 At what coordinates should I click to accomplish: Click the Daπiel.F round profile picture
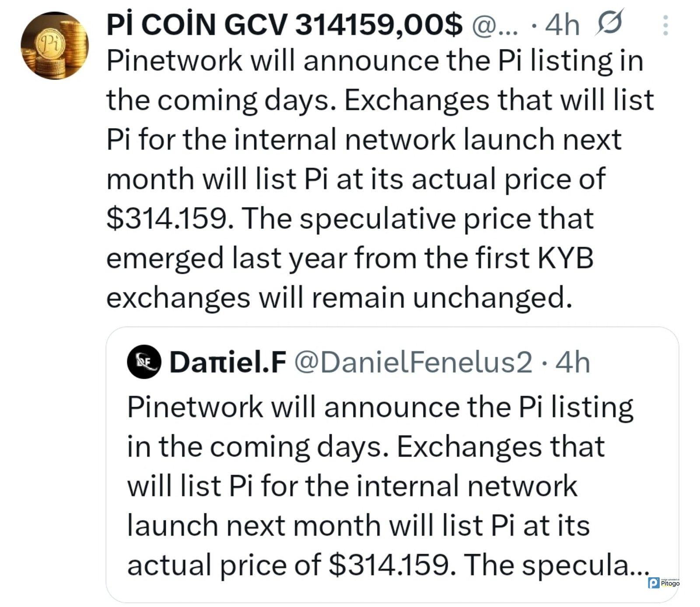144,362
